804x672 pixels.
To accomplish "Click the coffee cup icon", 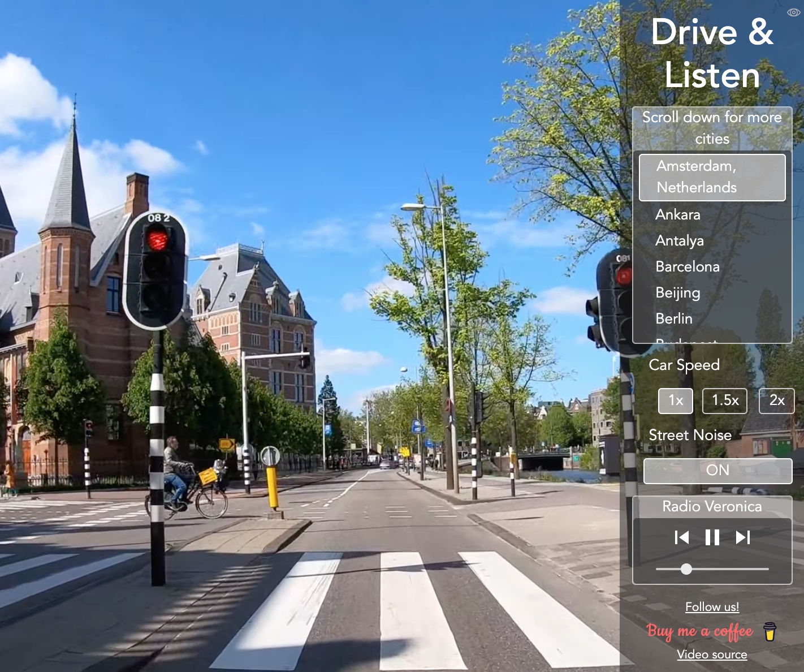I will (x=770, y=631).
